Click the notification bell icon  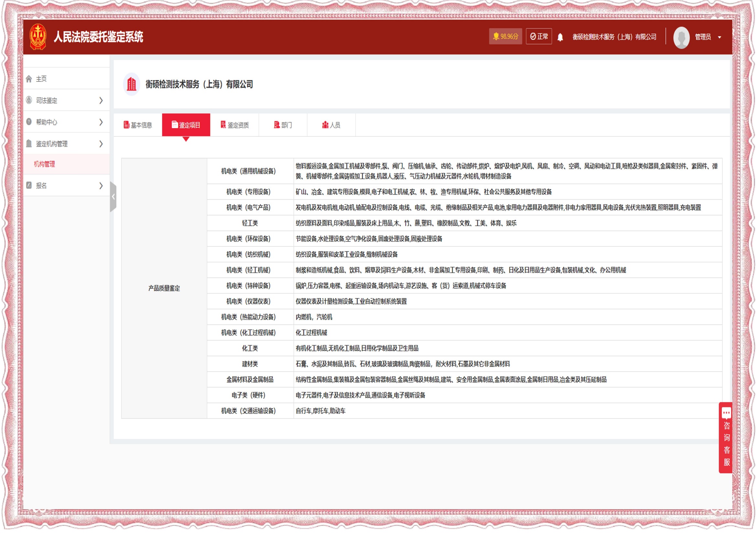(x=560, y=37)
